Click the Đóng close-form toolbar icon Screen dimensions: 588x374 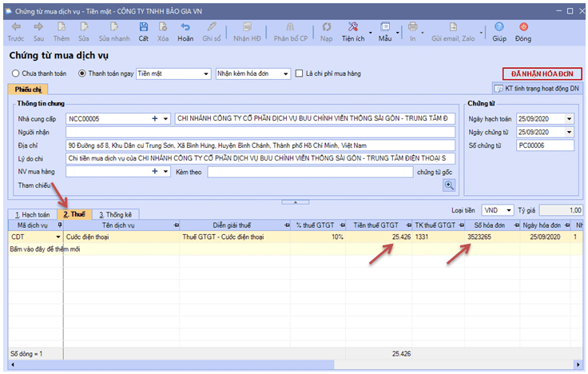(522, 30)
